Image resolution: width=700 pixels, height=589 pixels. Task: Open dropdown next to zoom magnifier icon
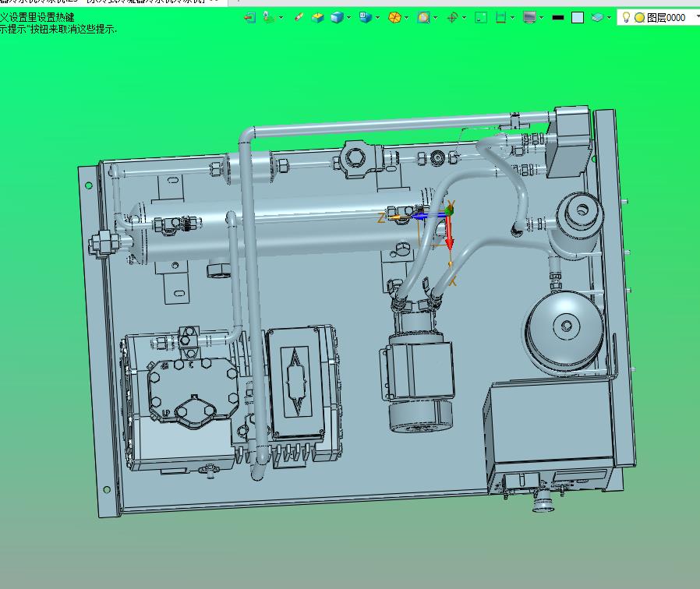point(435,18)
